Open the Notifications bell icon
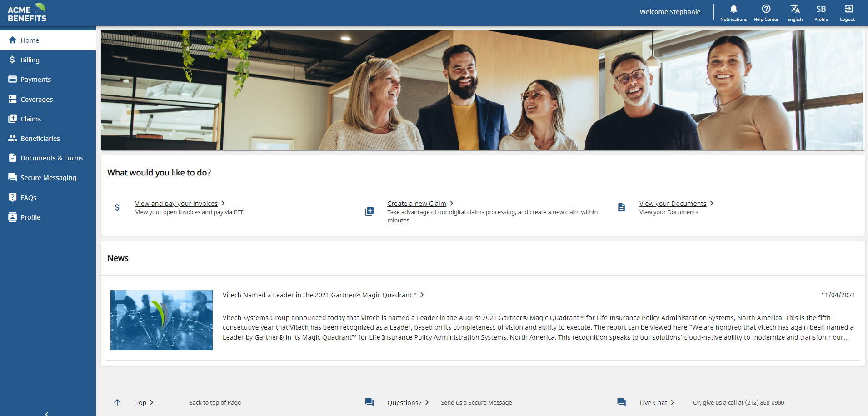This screenshot has width=868, height=416. pos(733,9)
